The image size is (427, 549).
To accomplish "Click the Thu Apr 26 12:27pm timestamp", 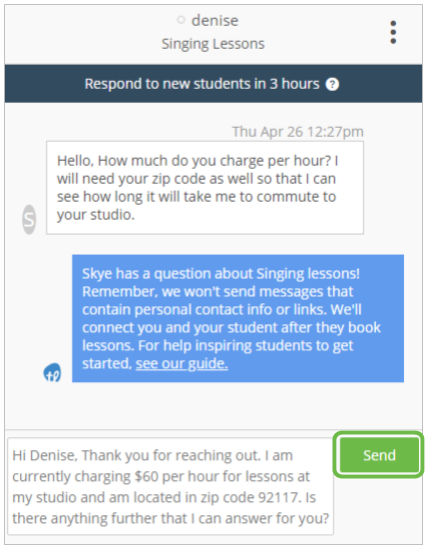I will click(x=298, y=132).
